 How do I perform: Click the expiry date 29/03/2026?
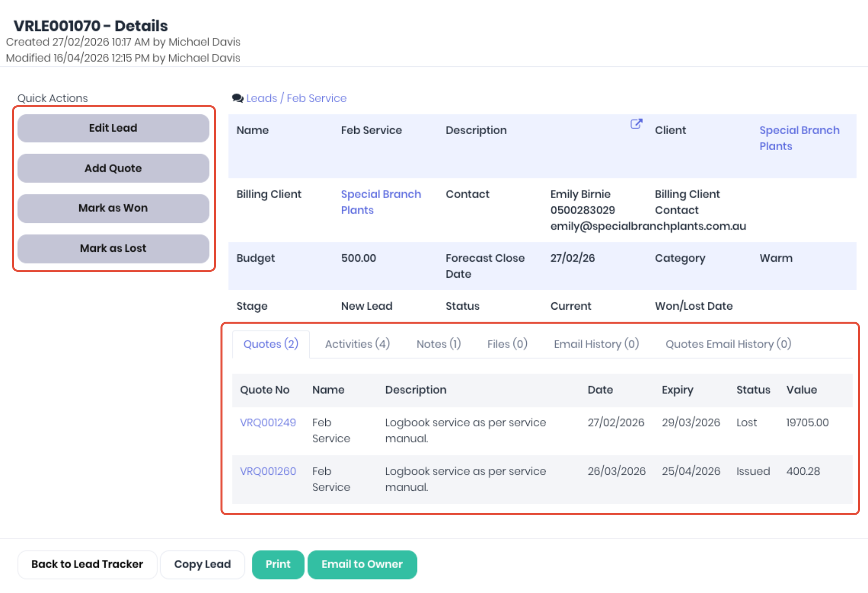(691, 422)
